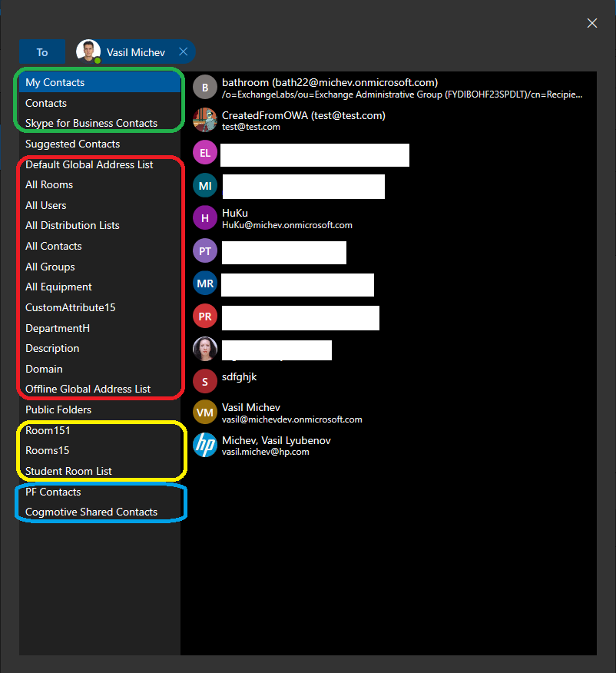Remove Vasil Michev from the To field
The width and height of the screenshot is (616, 673).
coord(183,52)
